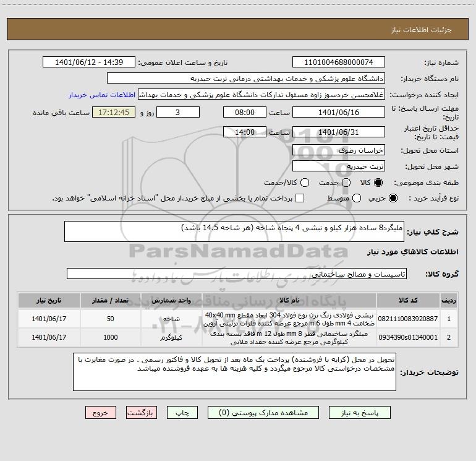This screenshot has width=476, height=461.
Task: Select the متوسط purchase type radio
Action: click(357, 198)
